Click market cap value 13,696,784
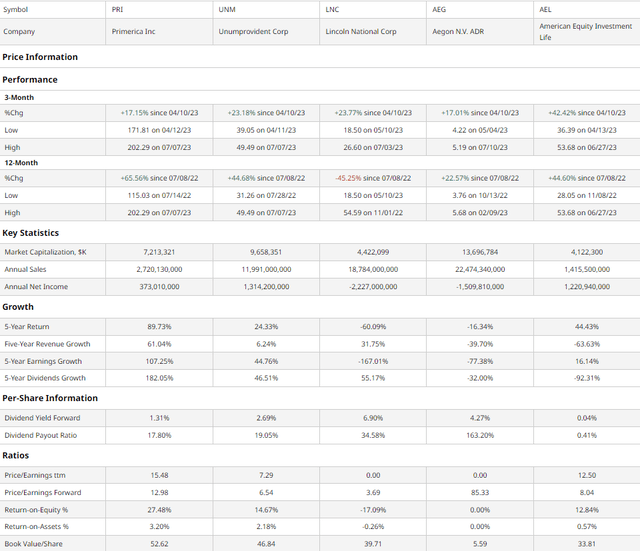 (x=480, y=252)
